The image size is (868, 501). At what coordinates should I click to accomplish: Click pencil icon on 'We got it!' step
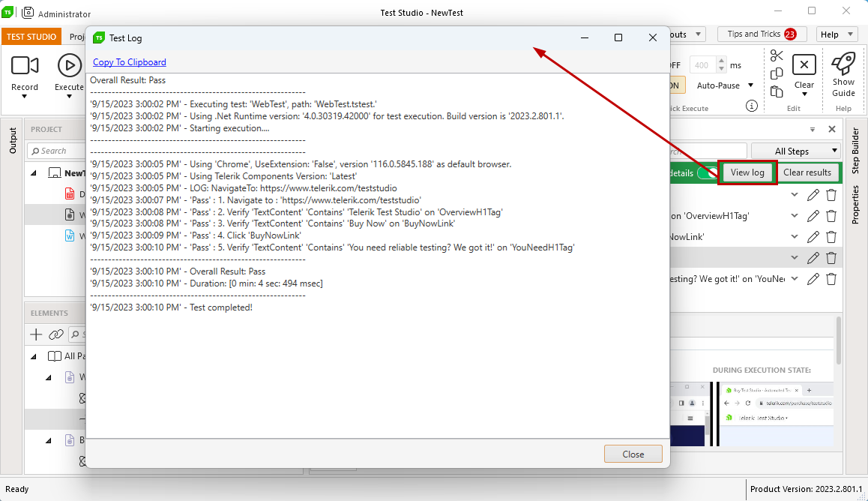tap(813, 279)
